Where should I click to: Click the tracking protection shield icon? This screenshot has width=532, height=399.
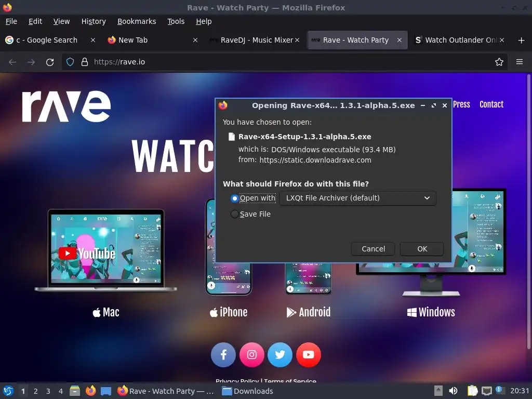[x=70, y=62]
